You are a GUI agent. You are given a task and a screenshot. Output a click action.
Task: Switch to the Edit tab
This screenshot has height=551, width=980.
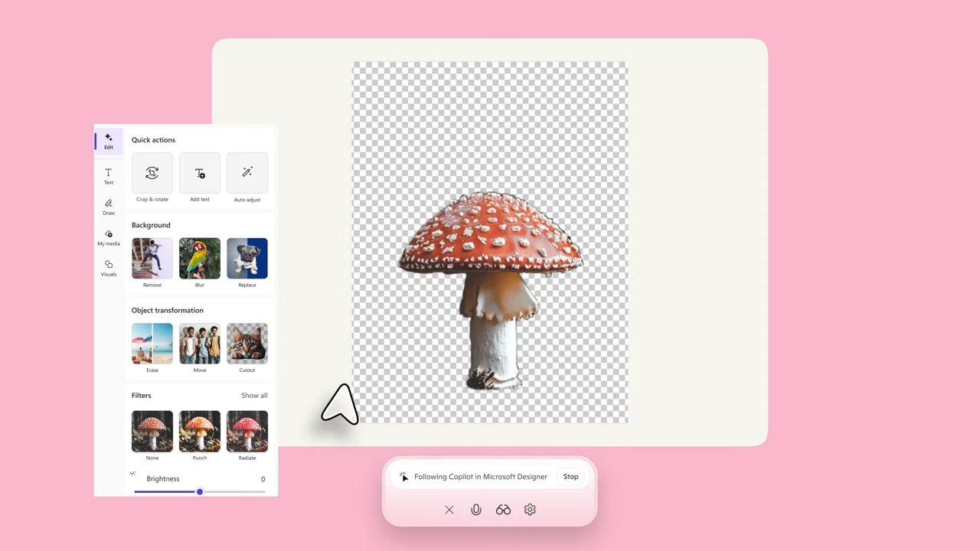coord(109,142)
